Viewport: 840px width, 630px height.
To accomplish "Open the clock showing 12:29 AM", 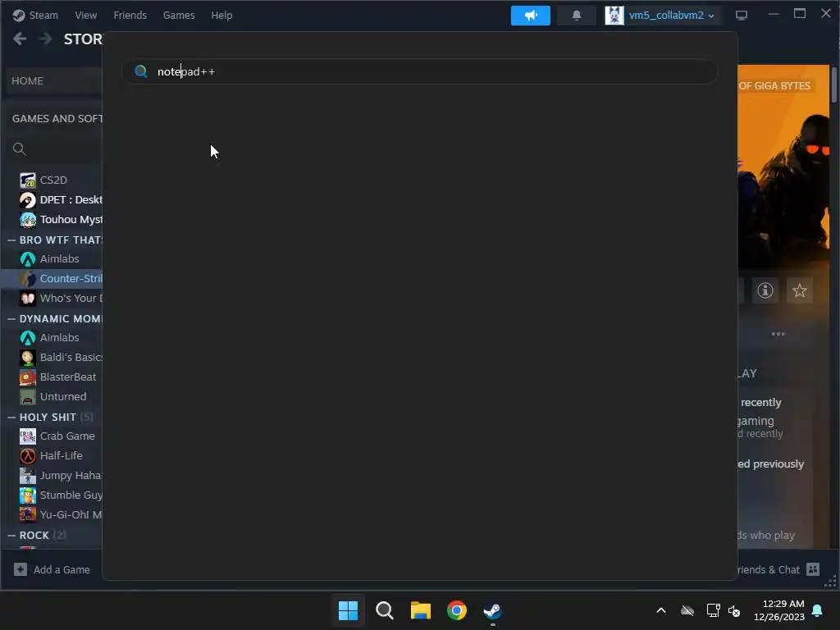I will pyautogui.click(x=779, y=610).
